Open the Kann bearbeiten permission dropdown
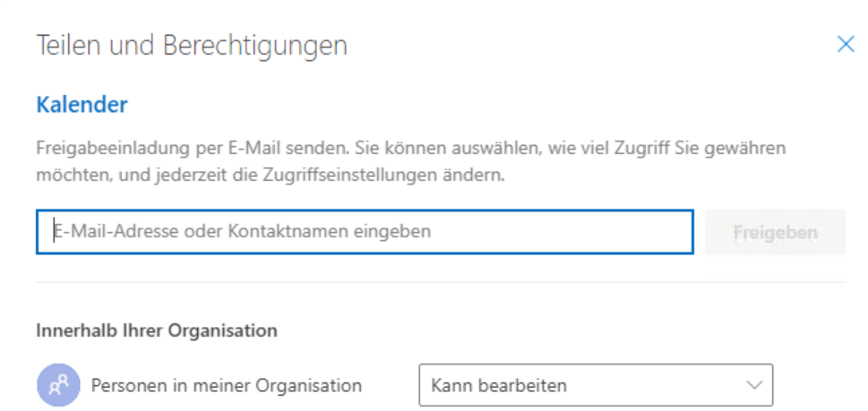This screenshot has width=868, height=411. point(595,385)
